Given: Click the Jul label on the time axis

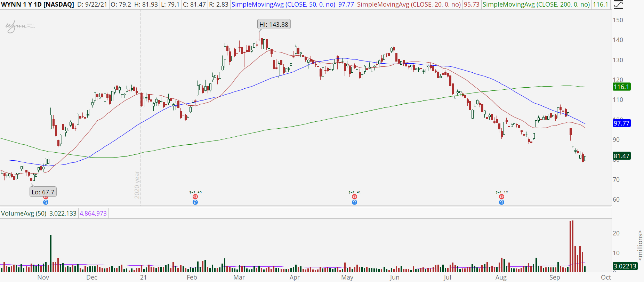Looking at the screenshot, I should coord(448,277).
